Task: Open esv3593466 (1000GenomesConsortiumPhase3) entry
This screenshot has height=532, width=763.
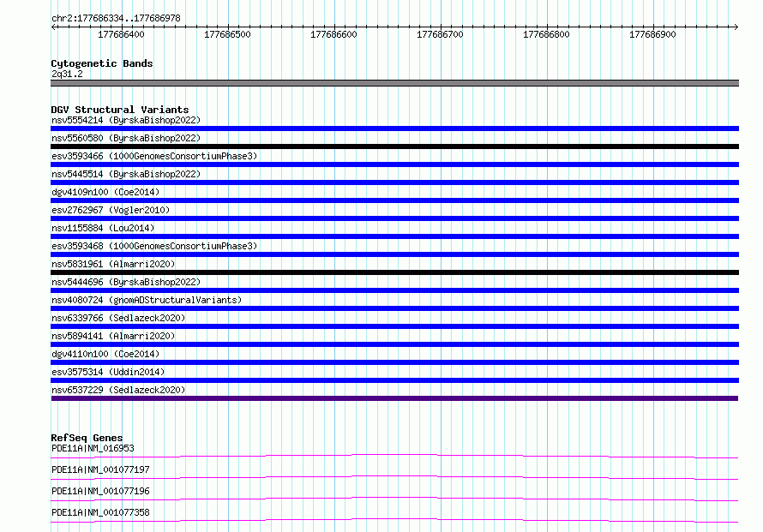Action: 154,156
